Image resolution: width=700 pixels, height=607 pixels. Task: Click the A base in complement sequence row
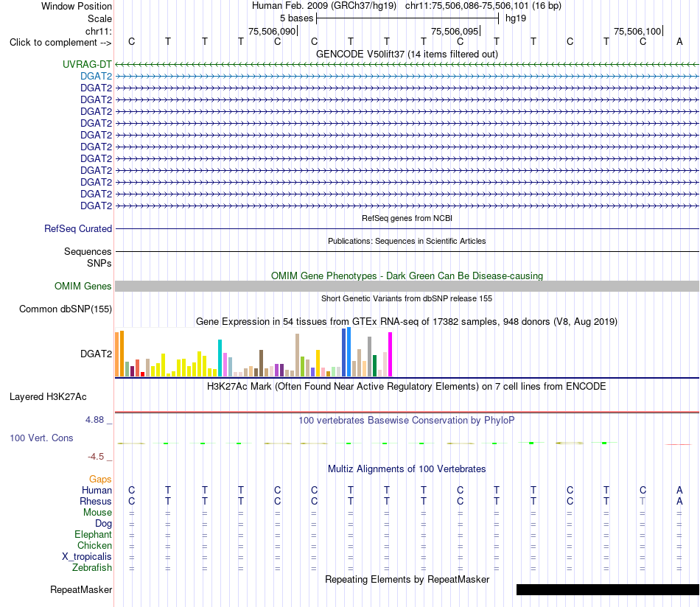click(679, 41)
